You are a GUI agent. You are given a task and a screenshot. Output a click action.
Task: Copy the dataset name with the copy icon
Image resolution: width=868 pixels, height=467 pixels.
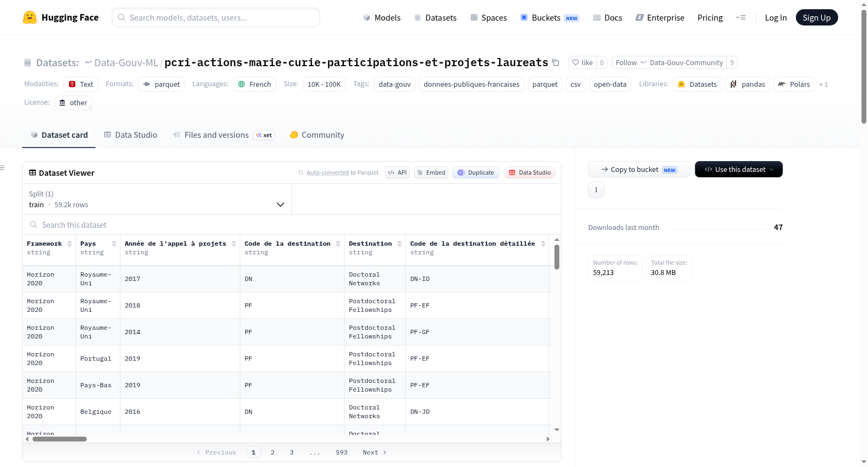pyautogui.click(x=556, y=62)
